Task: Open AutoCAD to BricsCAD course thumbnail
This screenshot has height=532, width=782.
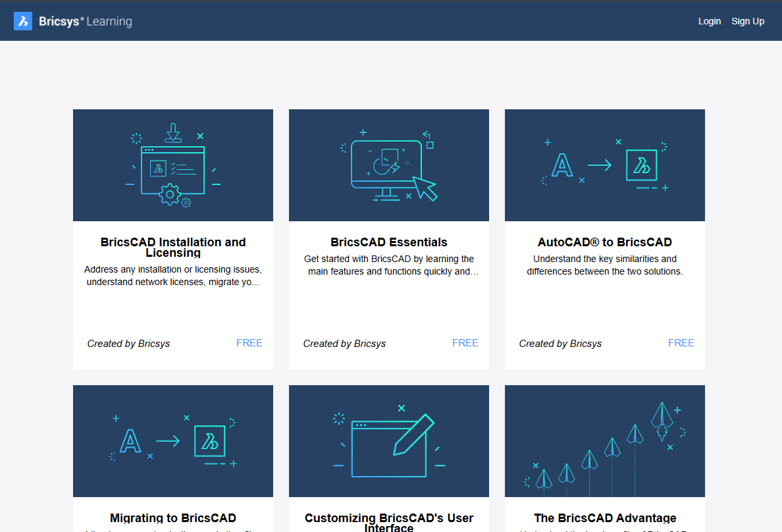Action: [x=605, y=165]
